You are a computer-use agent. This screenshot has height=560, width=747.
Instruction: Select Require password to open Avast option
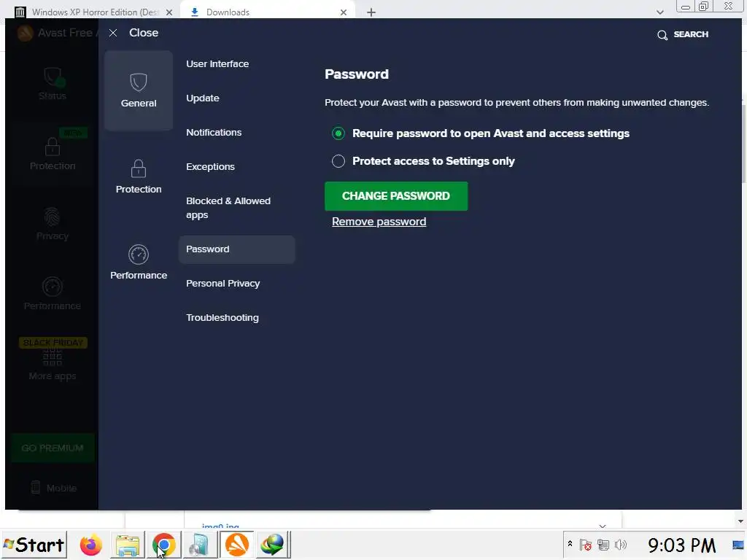(x=338, y=133)
